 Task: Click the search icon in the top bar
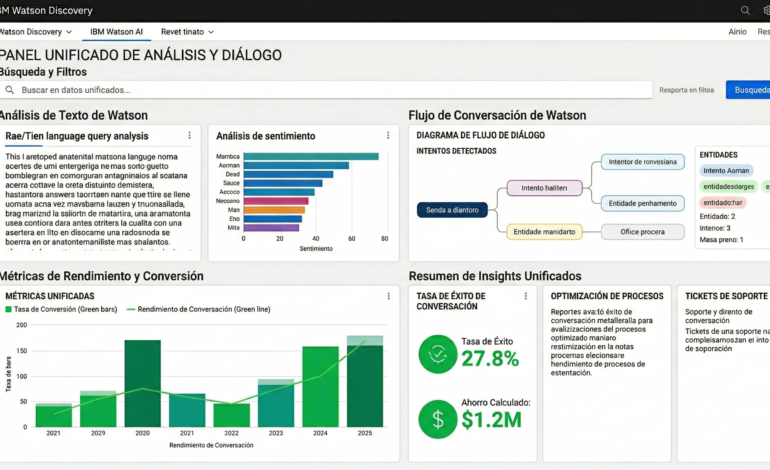click(x=745, y=10)
